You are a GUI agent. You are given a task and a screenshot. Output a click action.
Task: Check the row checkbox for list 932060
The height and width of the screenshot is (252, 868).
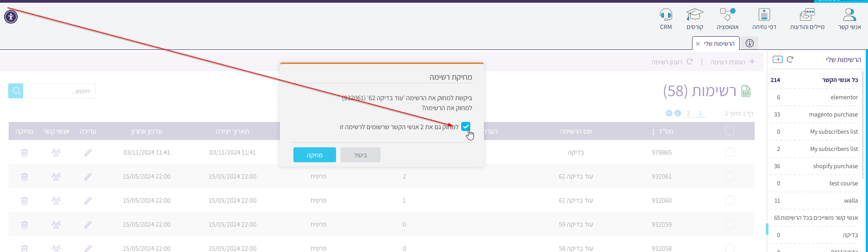click(729, 200)
